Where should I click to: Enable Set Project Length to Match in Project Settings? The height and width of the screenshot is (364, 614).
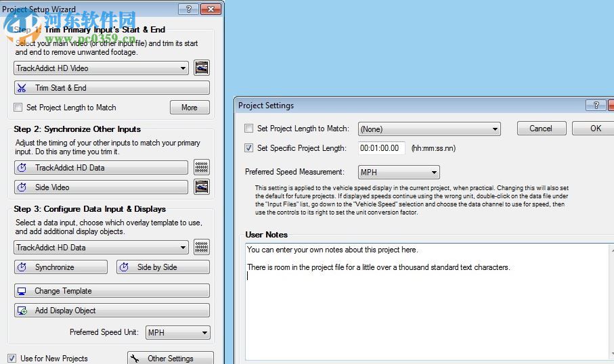248,129
